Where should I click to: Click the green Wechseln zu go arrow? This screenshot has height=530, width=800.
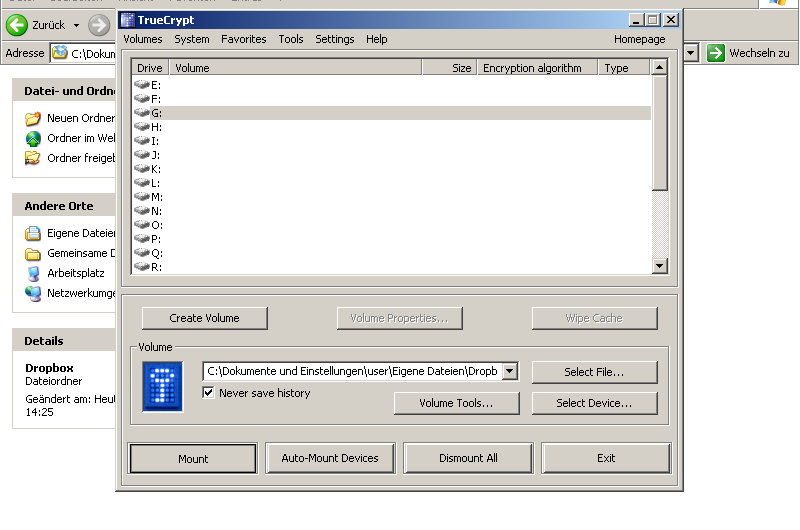(716, 53)
